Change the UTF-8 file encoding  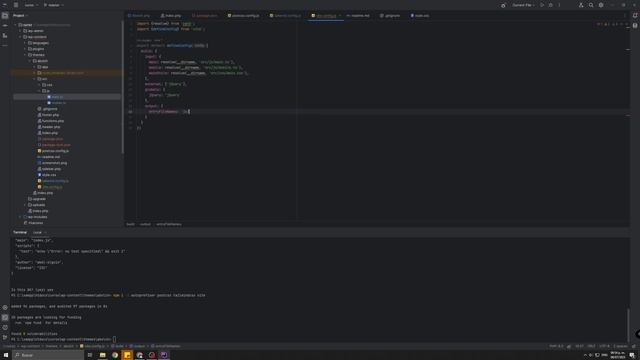click(604, 346)
